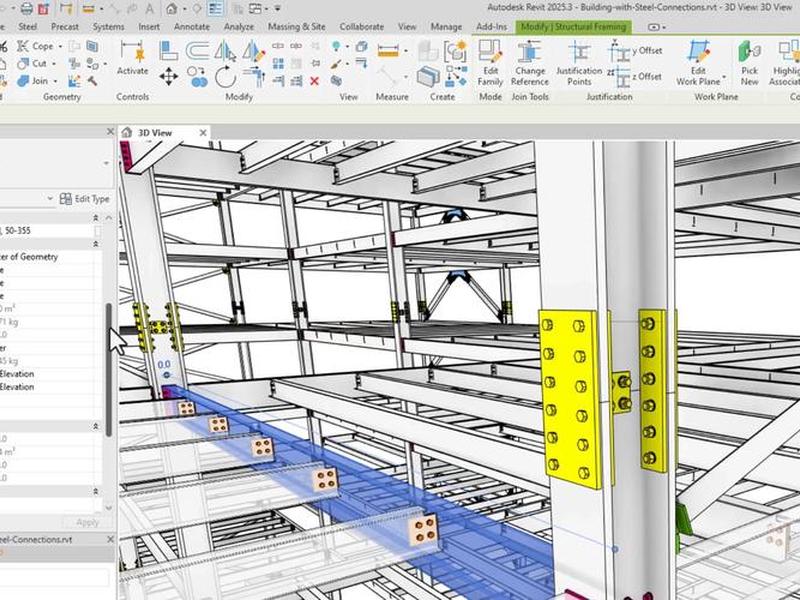800x600 pixels.
Task: Click the Default 3D View house icon
Action: pyautogui.click(x=172, y=8)
